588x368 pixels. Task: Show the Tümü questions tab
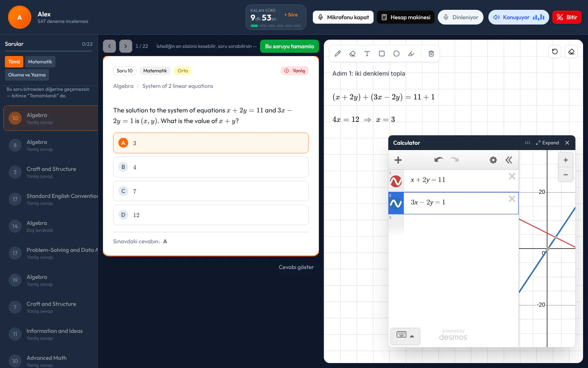pyautogui.click(x=14, y=62)
